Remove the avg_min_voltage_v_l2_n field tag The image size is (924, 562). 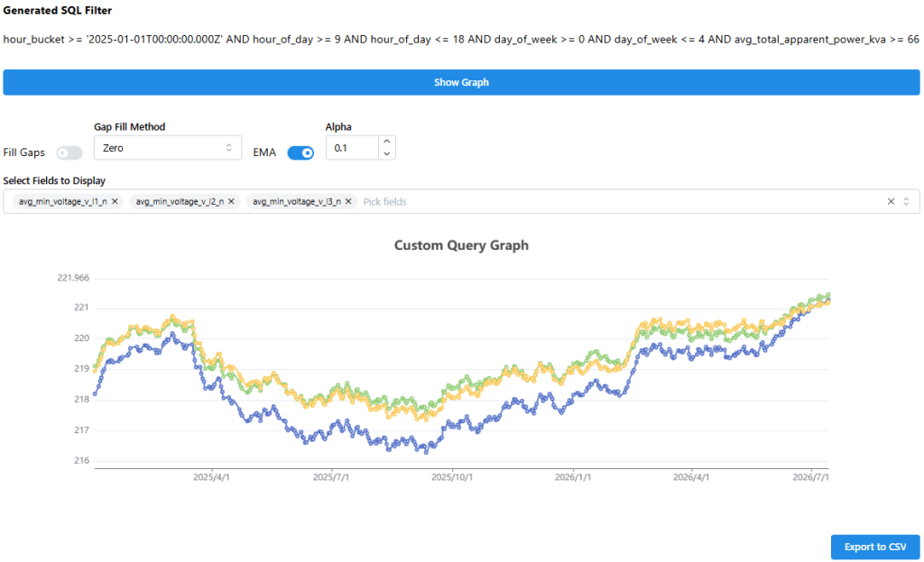[232, 201]
